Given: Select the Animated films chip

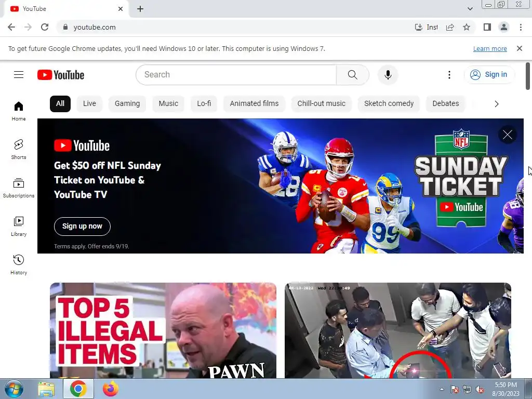Looking at the screenshot, I should click(254, 104).
